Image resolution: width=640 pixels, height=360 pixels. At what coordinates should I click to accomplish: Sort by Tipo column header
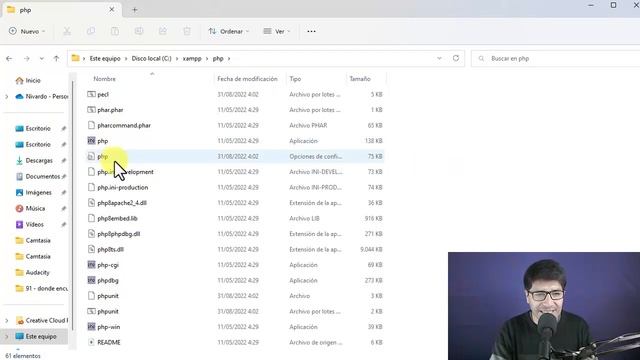[295, 79]
